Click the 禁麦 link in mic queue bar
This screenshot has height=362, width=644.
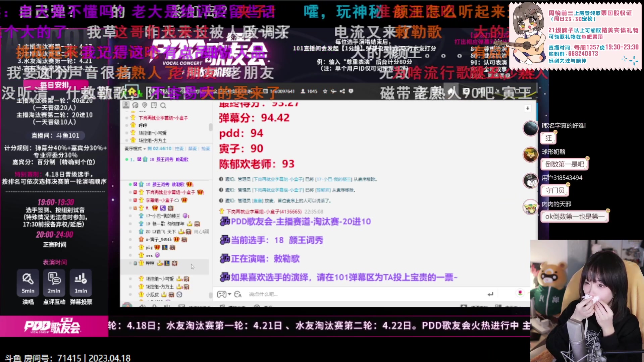coord(192,148)
